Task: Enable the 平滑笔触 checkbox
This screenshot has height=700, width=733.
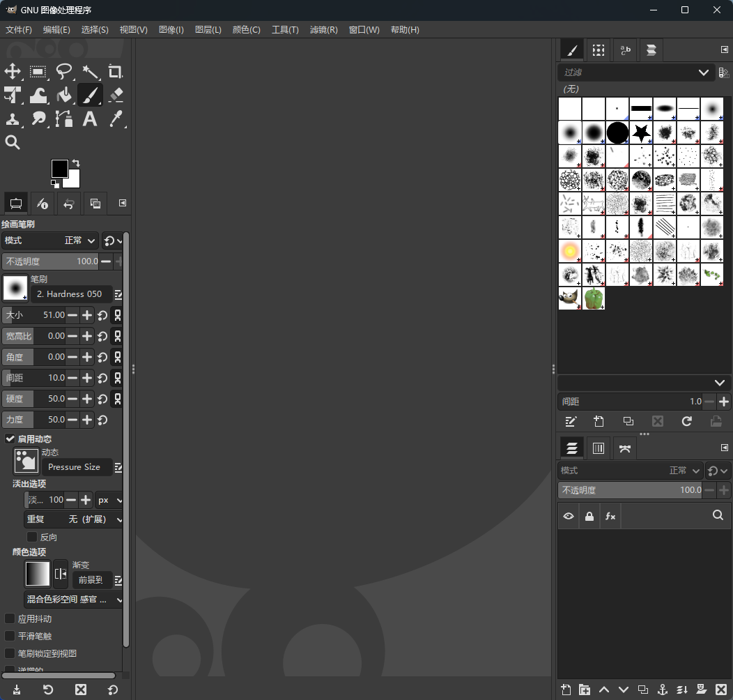Action: point(9,636)
